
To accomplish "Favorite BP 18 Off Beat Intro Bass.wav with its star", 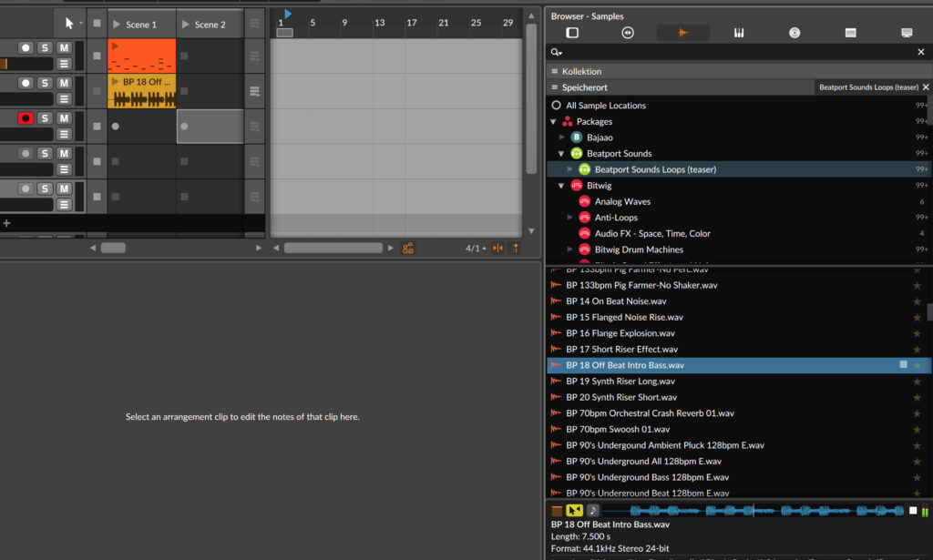I will click(917, 365).
